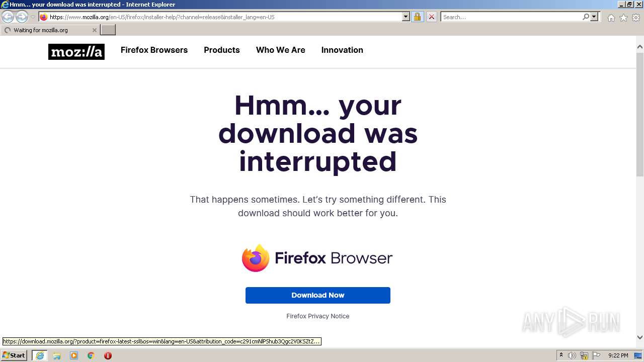The image size is (644, 362).
Task: Click the Download Now button
Action: (318, 295)
